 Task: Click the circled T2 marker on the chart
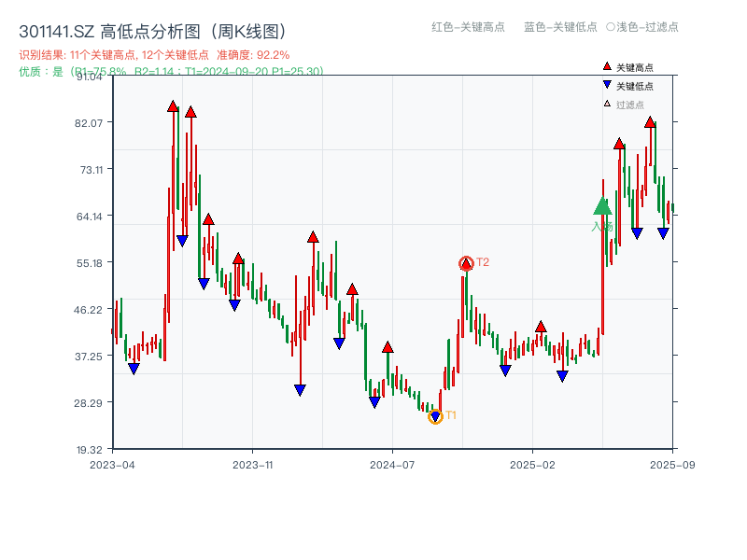(x=467, y=263)
